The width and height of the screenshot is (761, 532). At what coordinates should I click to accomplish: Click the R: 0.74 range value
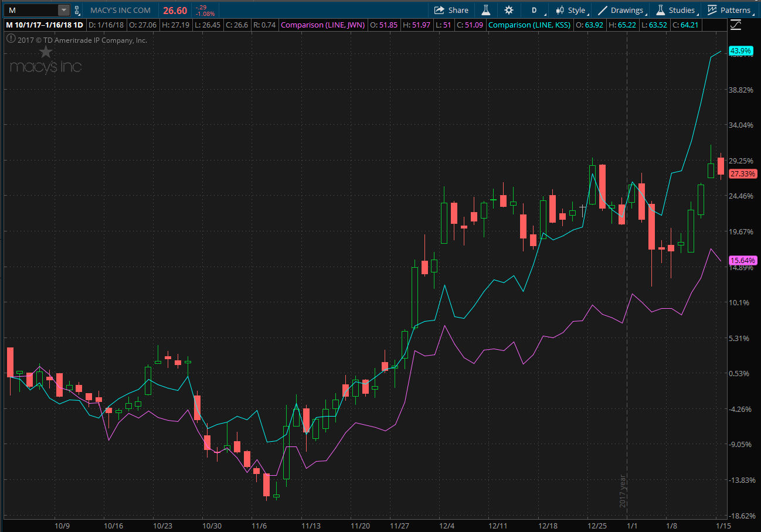pyautogui.click(x=264, y=25)
